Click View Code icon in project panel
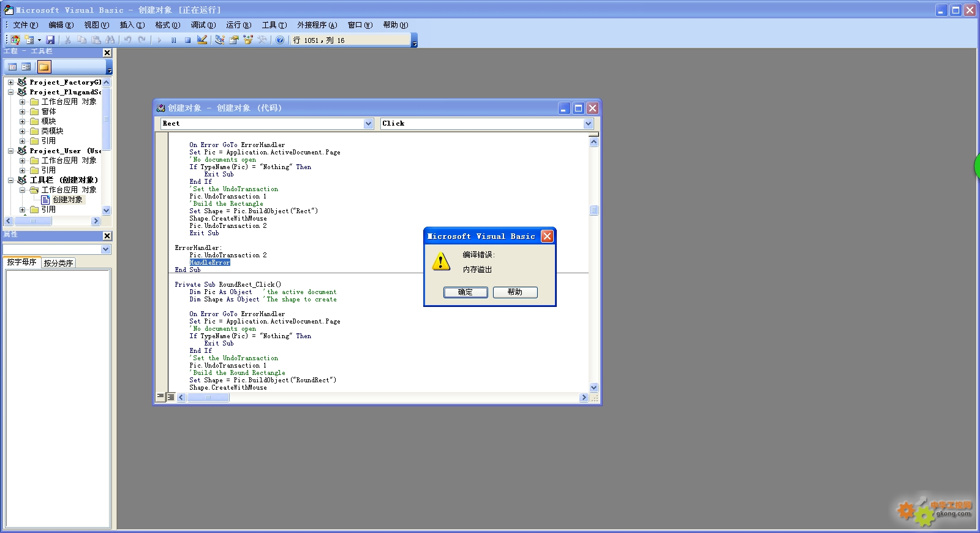 pos(12,67)
